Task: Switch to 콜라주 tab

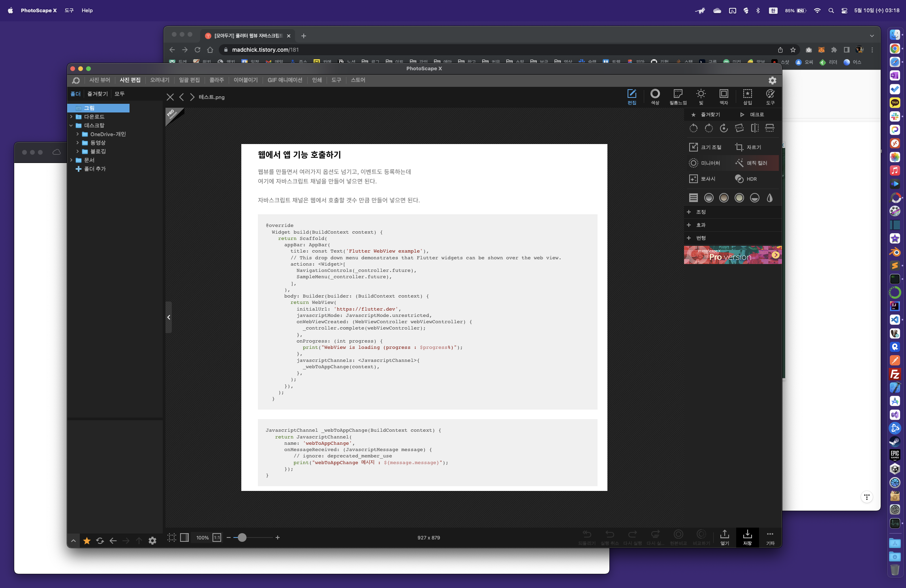Action: (x=216, y=80)
